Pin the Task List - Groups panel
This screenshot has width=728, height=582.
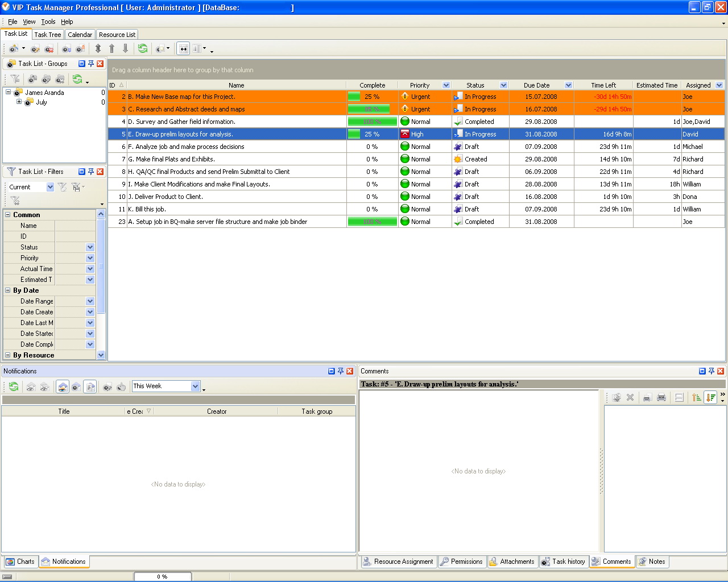[91, 64]
